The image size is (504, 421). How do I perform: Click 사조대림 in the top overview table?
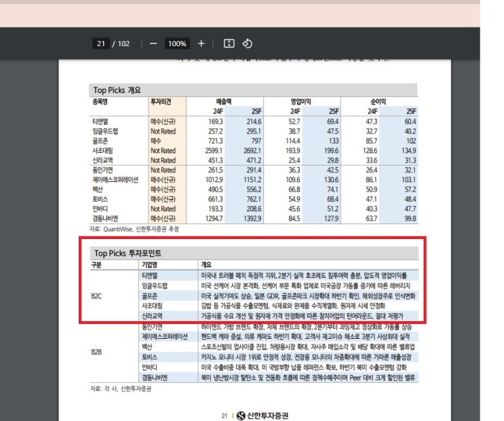[102, 151]
